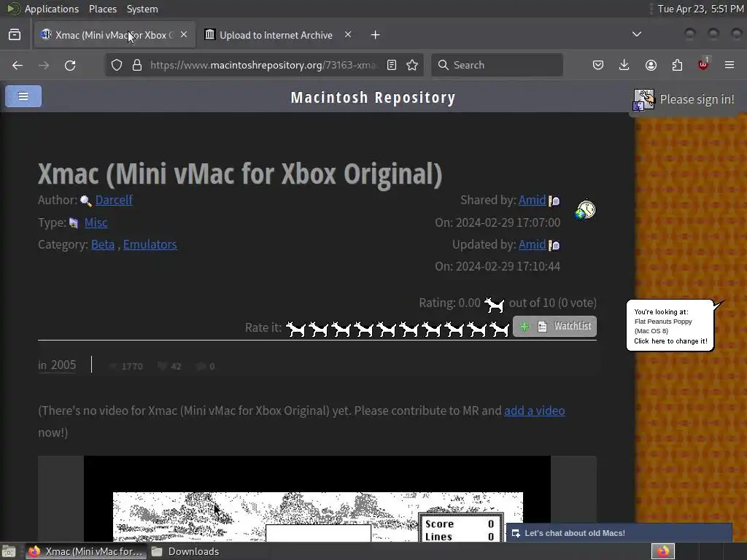The image size is (747, 560).
Task: Open the Places menu
Action: (x=102, y=9)
